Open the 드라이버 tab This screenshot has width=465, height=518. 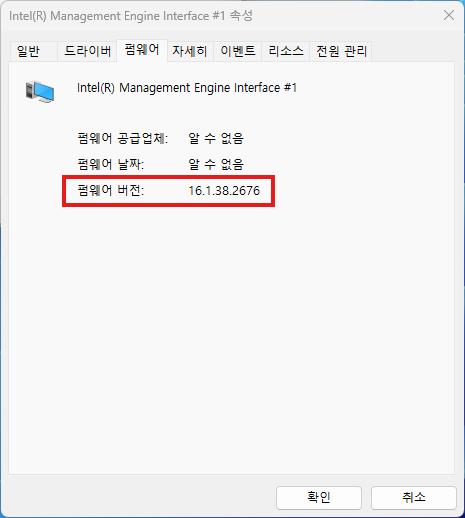pyautogui.click(x=87, y=51)
